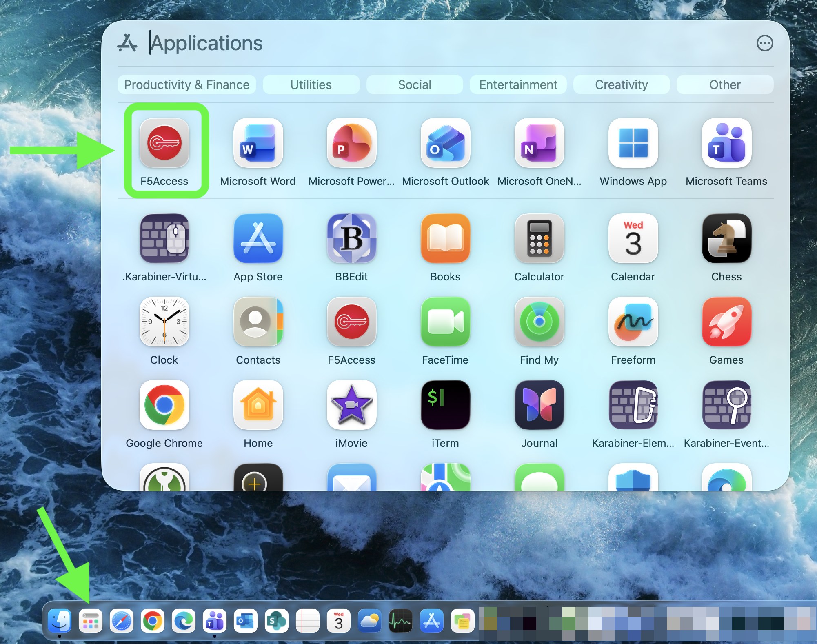Open iTerm terminal app

click(446, 405)
